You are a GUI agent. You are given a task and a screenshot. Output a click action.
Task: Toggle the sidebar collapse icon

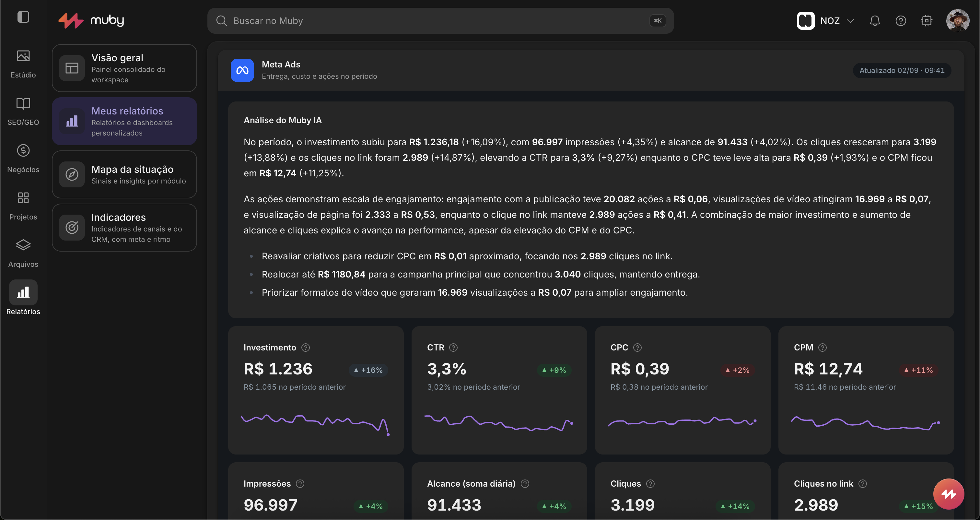point(23,17)
